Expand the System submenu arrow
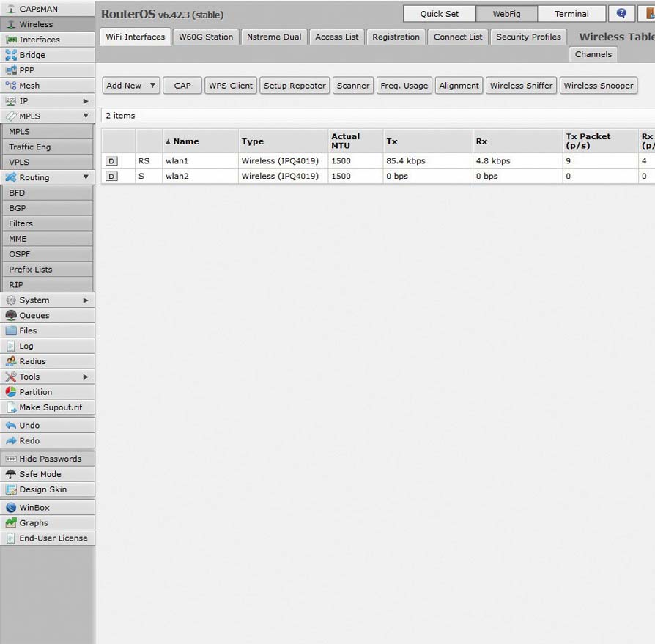Image resolution: width=655 pixels, height=644 pixels. 86,300
